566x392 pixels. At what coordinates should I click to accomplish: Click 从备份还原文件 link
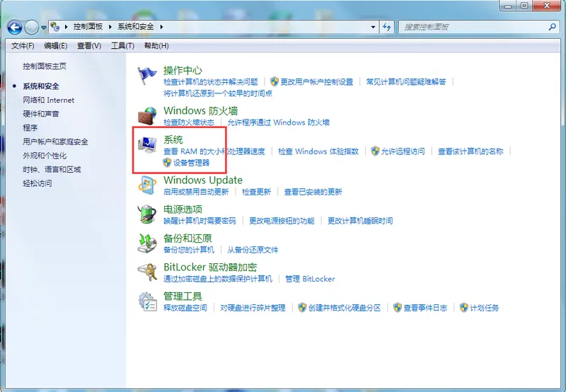click(253, 250)
